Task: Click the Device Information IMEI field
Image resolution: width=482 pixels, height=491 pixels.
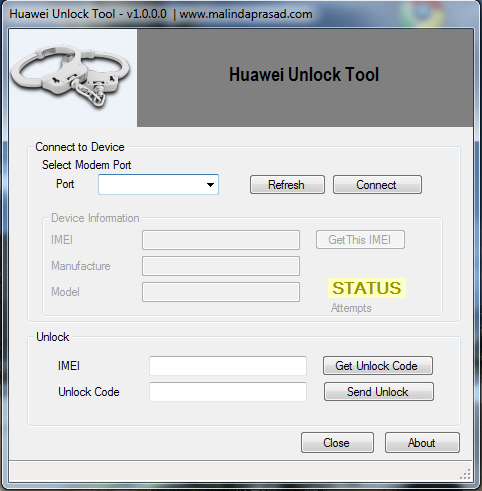Action: 221,240
